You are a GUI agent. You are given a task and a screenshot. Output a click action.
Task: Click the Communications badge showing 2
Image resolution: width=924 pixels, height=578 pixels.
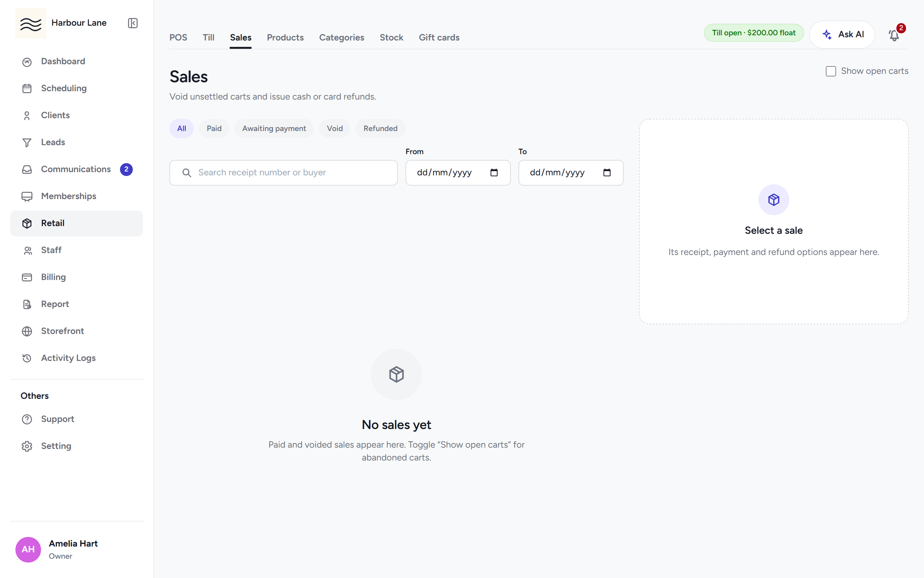[126, 169]
